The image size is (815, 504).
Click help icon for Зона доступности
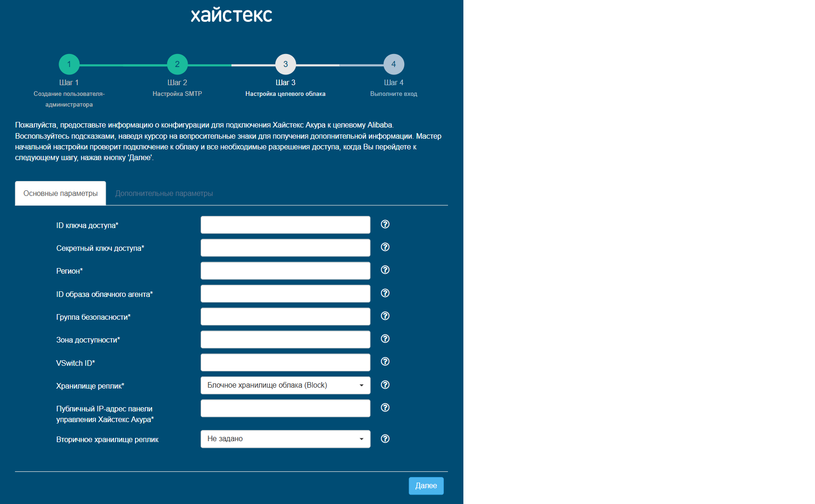coord(385,339)
